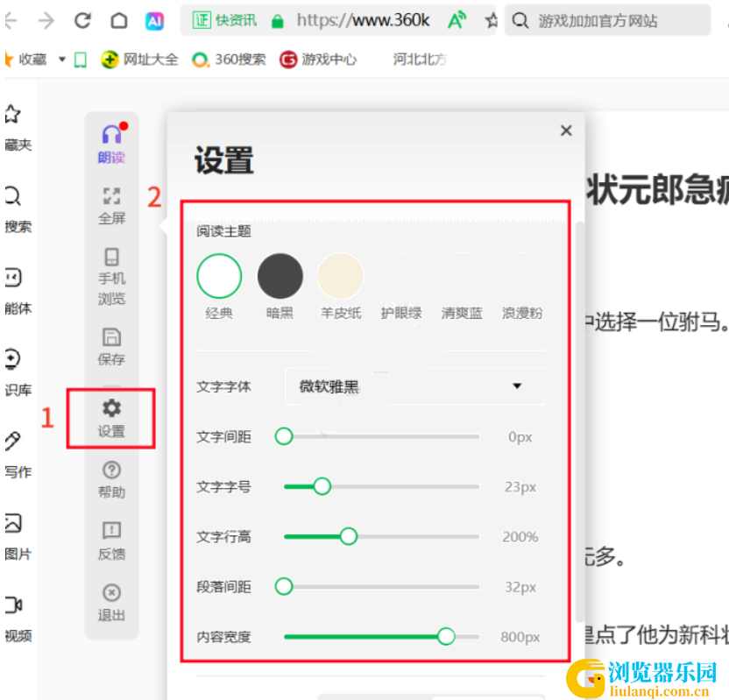Image resolution: width=729 pixels, height=700 pixels.
Task: Go to the browser home page icon
Action: (119, 20)
